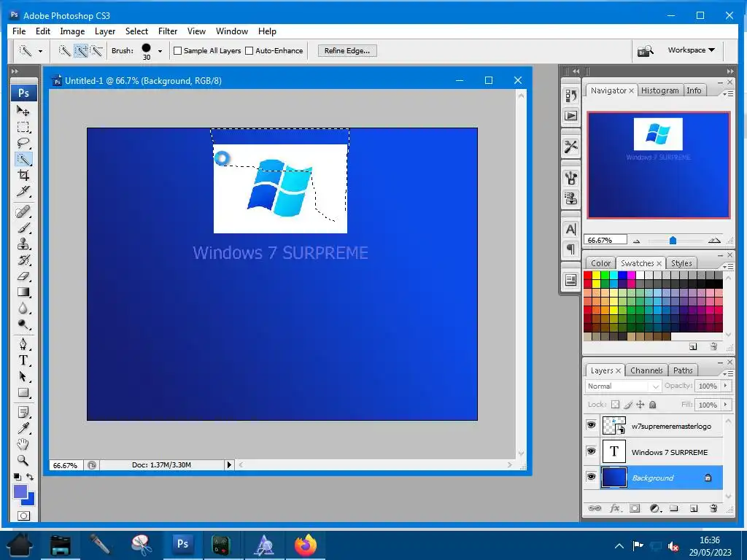Open the Image menu
Screen dimensions: 747x560
(72, 31)
